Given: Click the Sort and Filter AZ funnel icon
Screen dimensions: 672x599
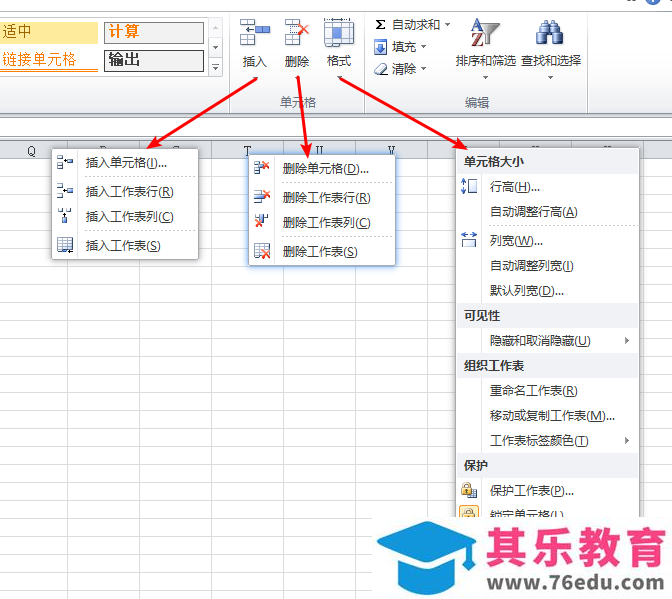Looking at the screenshot, I should [485, 33].
